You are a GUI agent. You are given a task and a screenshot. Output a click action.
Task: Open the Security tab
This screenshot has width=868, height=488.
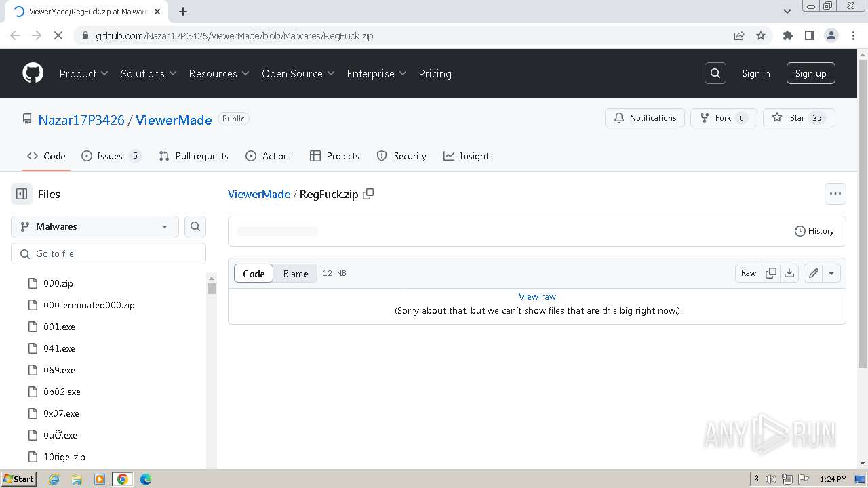pos(401,156)
